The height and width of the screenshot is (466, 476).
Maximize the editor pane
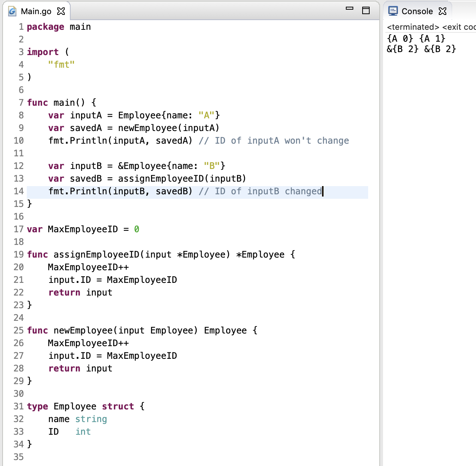pyautogui.click(x=366, y=10)
